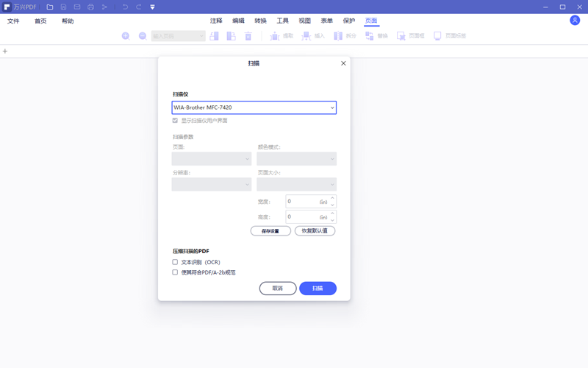Switch to the 保护 tab

pos(348,21)
